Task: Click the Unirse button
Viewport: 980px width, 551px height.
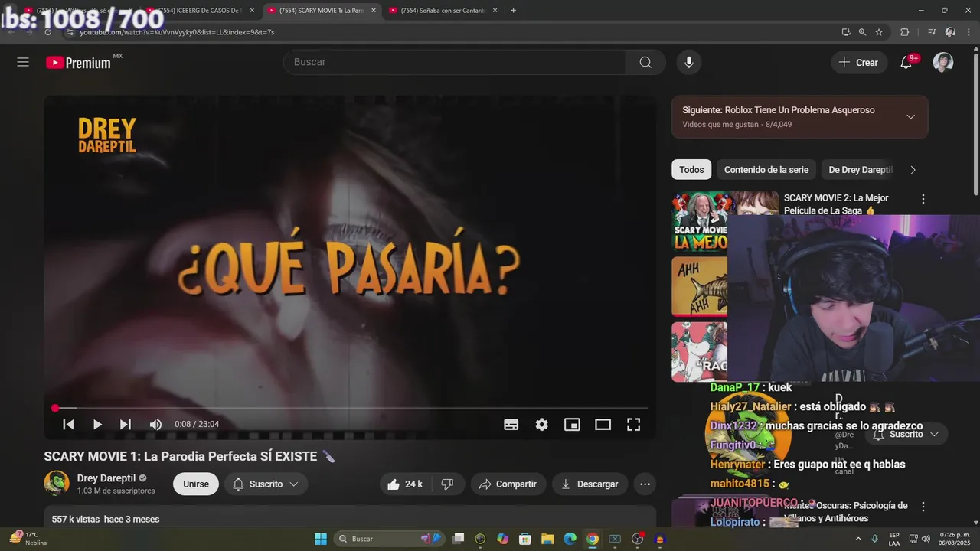Action: pyautogui.click(x=196, y=484)
